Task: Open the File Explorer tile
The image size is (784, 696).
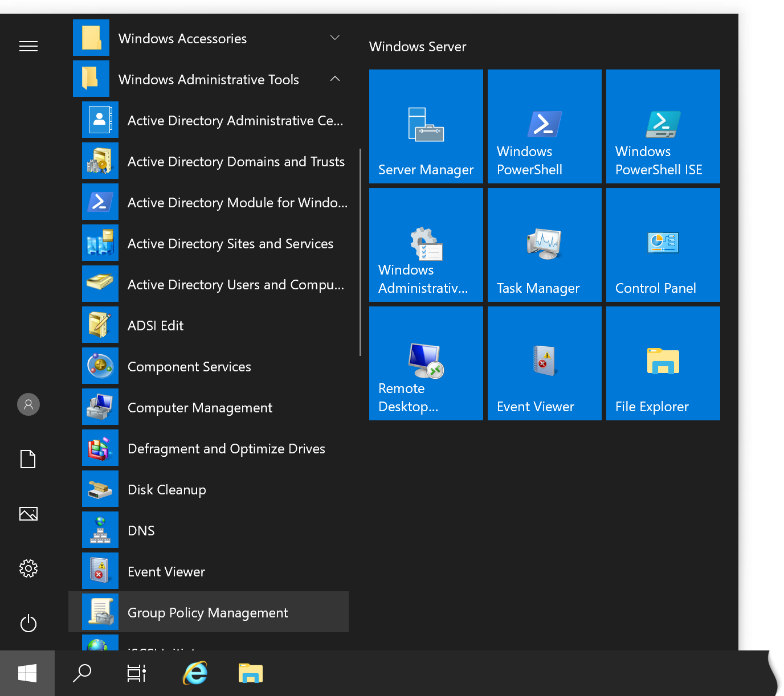Action: [663, 363]
